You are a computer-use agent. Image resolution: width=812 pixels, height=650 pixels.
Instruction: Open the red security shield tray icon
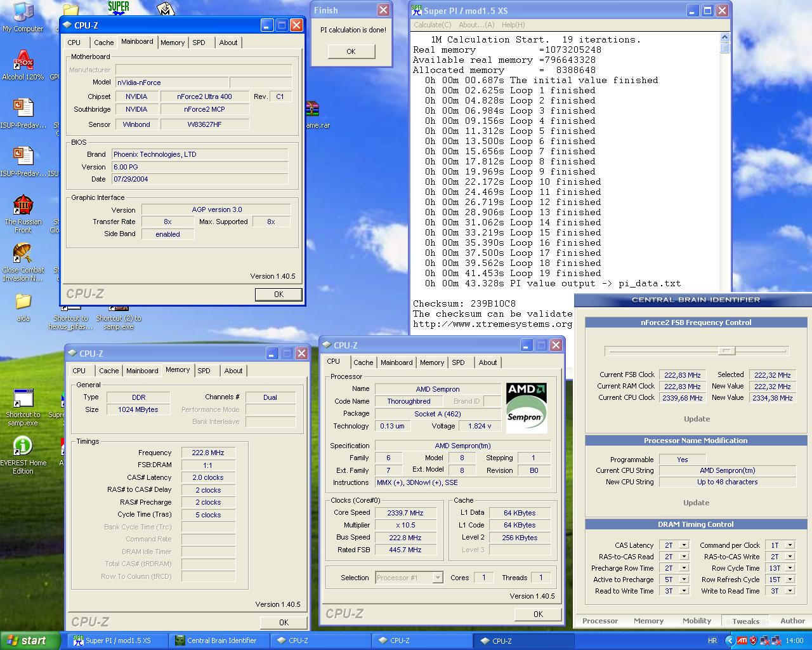point(753,640)
